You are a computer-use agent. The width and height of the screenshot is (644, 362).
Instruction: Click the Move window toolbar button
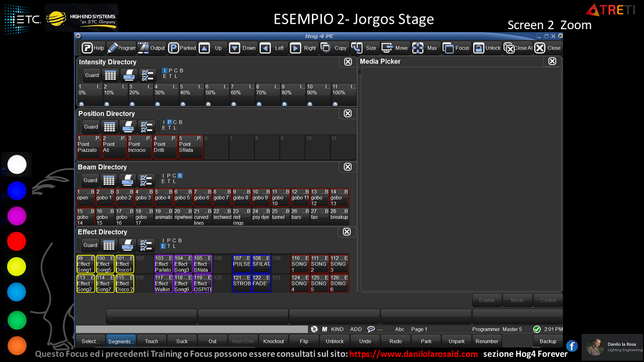click(395, 48)
